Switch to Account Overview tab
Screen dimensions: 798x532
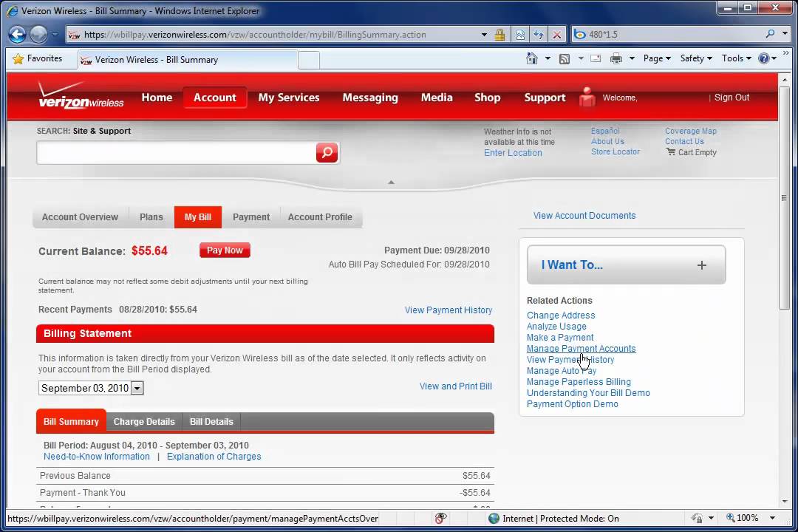click(x=80, y=217)
